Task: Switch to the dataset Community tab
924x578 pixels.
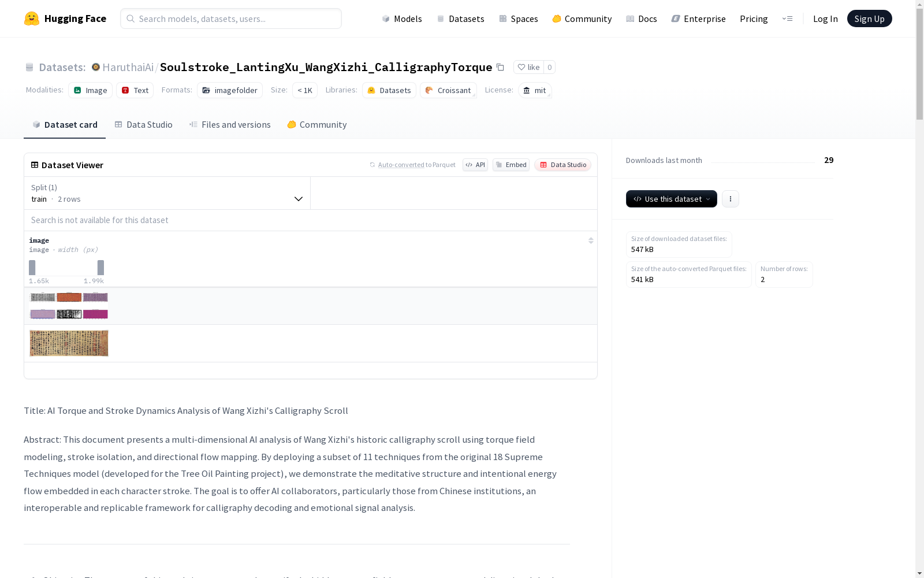Action: coord(317,125)
